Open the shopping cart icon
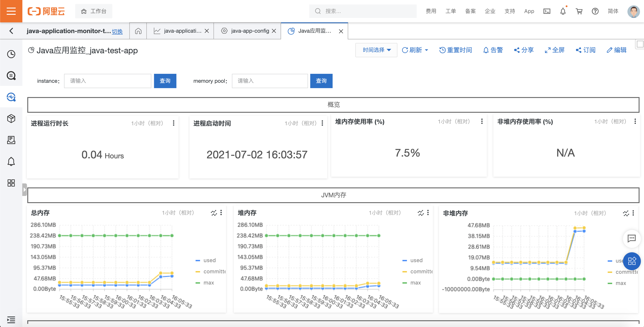The image size is (644, 327). point(579,11)
